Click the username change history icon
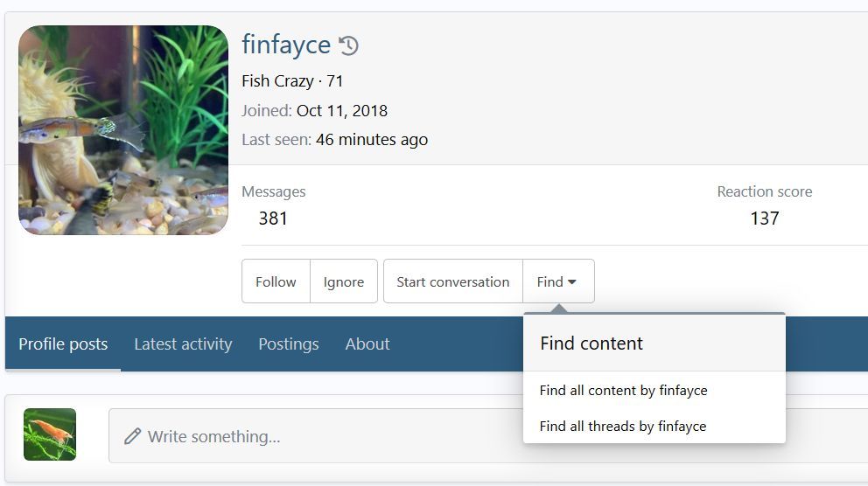This screenshot has width=868, height=486. (x=349, y=45)
